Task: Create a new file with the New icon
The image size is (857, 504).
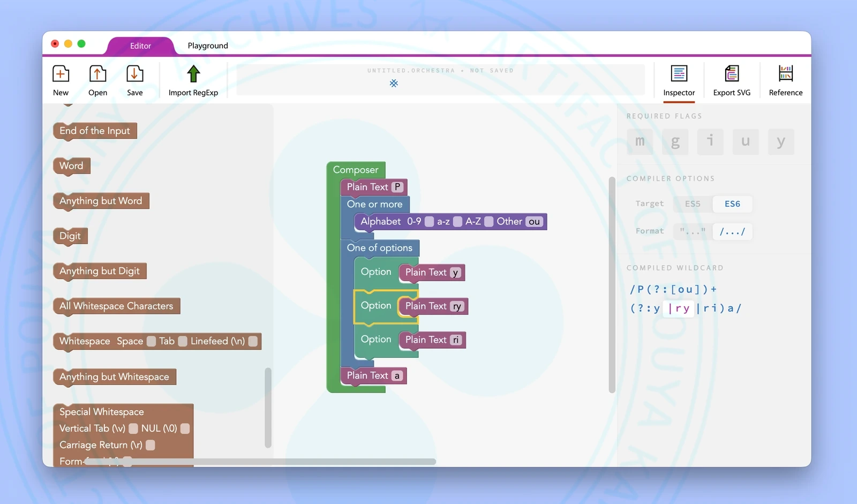Action: pyautogui.click(x=61, y=73)
